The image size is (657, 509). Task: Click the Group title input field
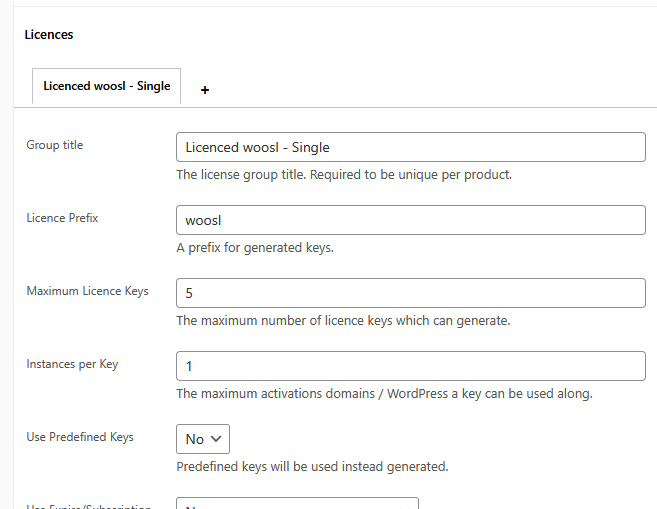click(410, 147)
